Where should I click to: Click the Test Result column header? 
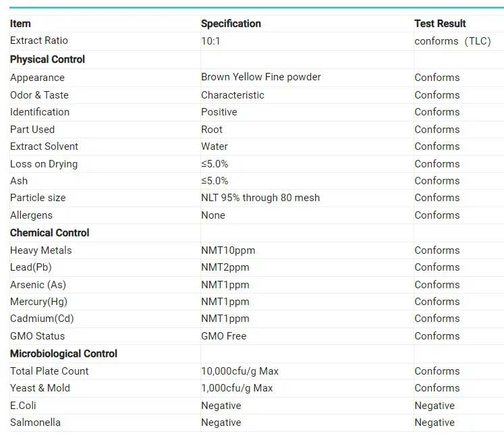440,24
